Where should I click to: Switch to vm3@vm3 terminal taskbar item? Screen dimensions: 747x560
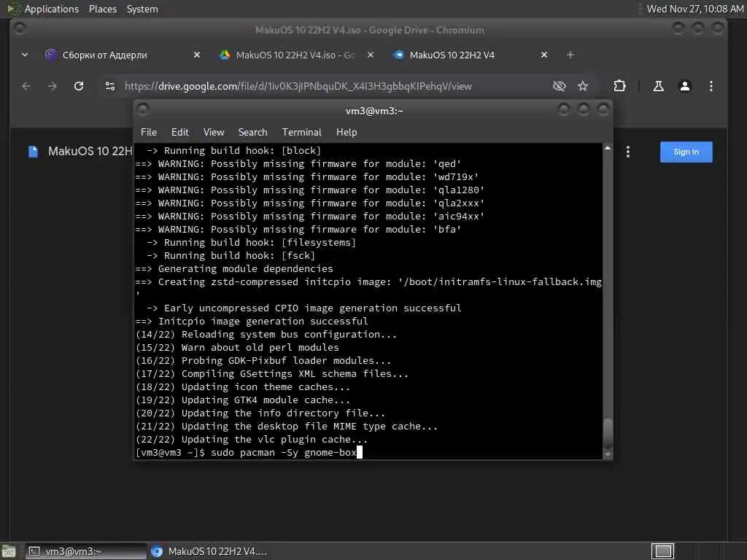(86, 551)
